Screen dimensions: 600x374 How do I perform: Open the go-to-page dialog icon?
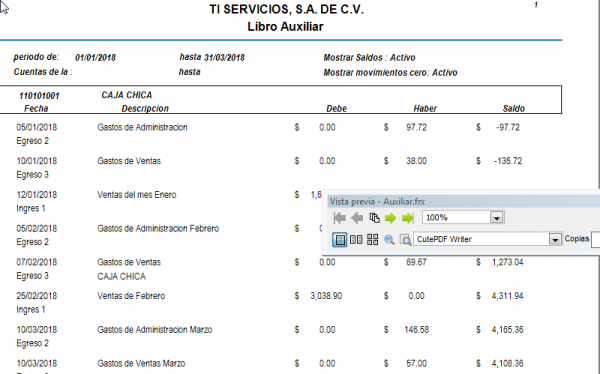point(374,218)
